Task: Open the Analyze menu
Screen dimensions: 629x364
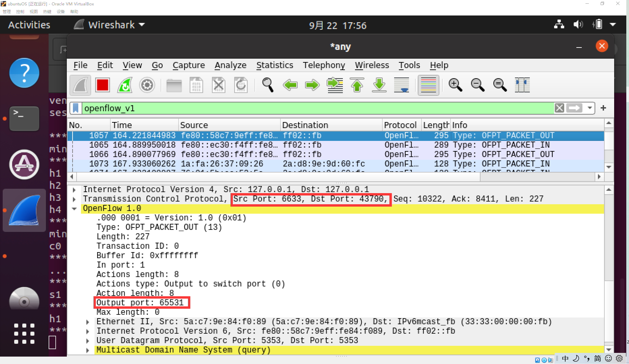Action: 230,65
